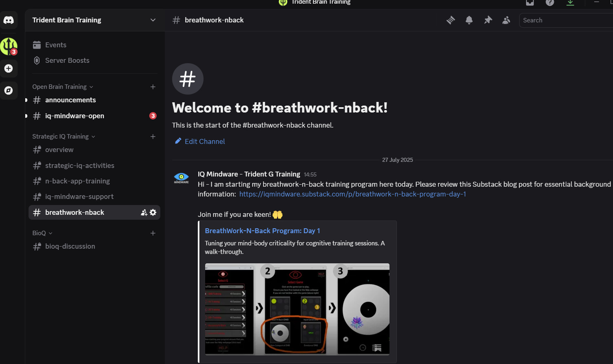Screen dimensions: 613x364
Task: Open the bioq-discussion channel
Action: coord(94,246)
